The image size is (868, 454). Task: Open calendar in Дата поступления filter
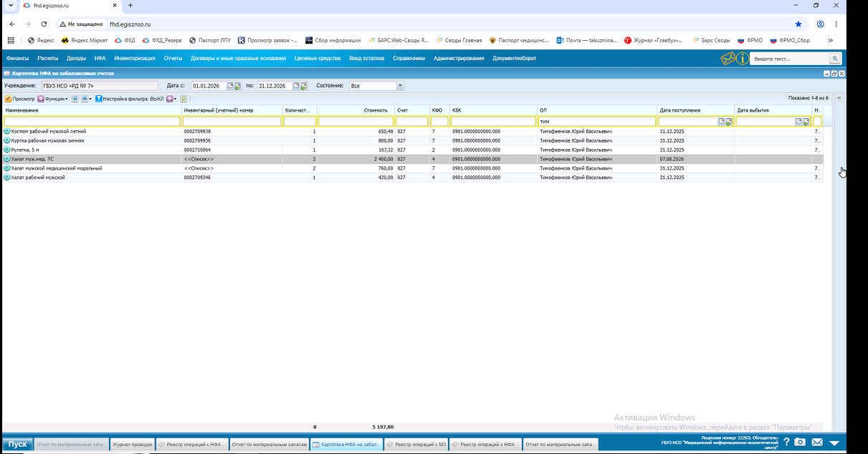(x=722, y=122)
